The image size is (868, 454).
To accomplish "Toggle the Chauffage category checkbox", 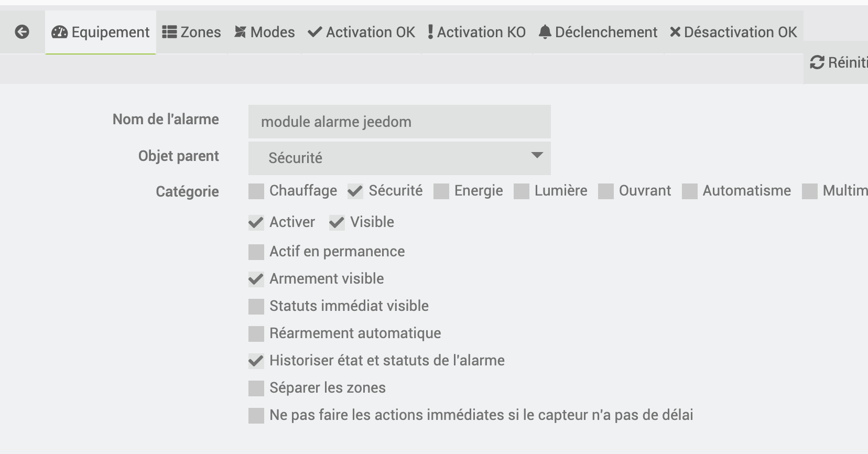I will tap(256, 191).
